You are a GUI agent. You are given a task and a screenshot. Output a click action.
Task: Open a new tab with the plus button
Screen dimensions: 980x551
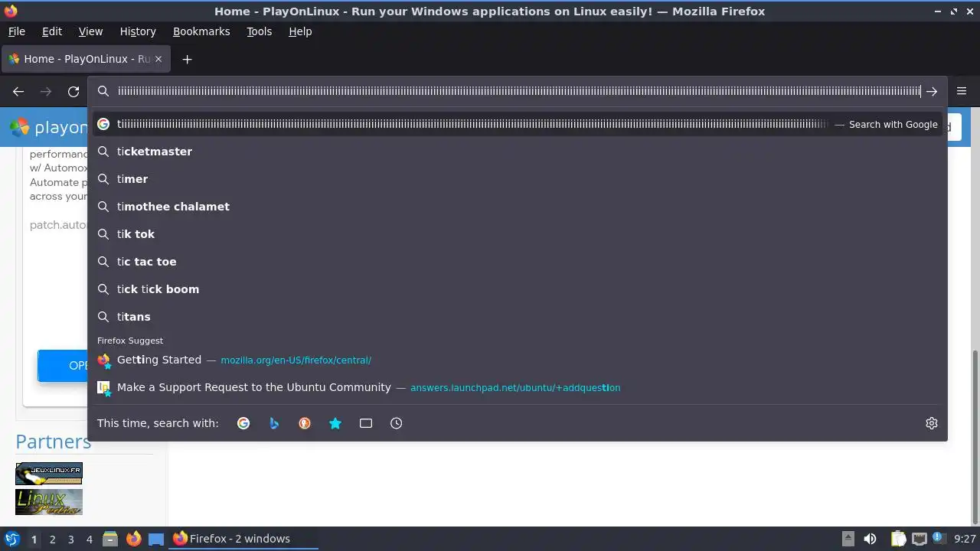click(187, 59)
